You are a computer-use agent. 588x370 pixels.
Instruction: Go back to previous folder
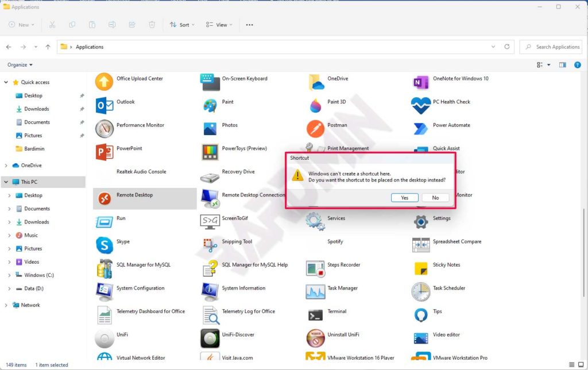click(x=9, y=47)
